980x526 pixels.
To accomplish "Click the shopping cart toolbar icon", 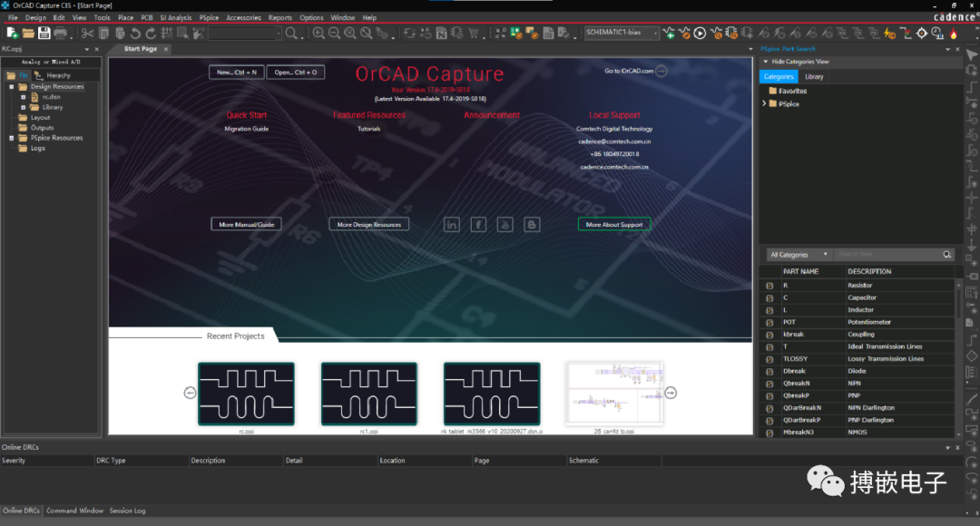I will pos(473,34).
